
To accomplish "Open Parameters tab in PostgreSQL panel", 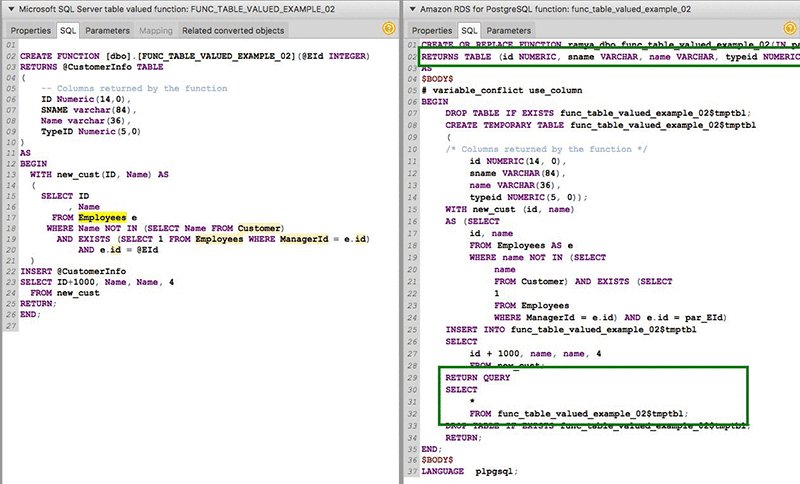I will [x=509, y=31].
